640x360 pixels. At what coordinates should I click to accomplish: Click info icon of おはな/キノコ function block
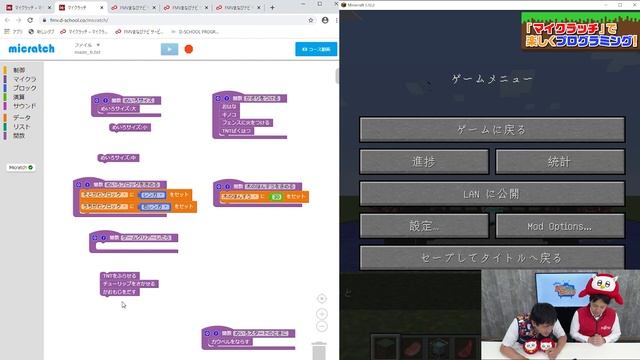point(227,98)
